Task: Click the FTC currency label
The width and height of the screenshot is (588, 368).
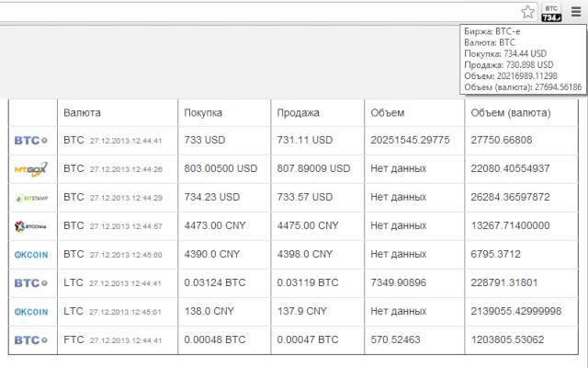Action: pyautogui.click(x=73, y=339)
